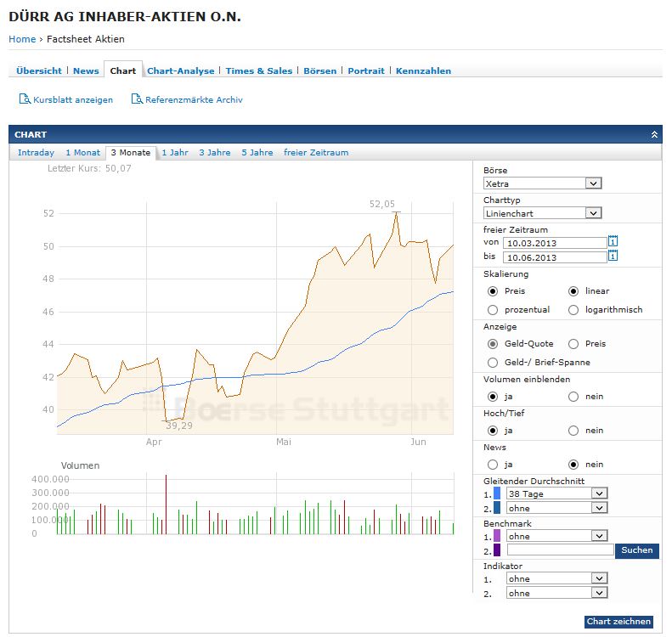The height and width of the screenshot is (637, 672).
Task: Expand the Charttyp Linienchart dropdown
Action: point(593,213)
